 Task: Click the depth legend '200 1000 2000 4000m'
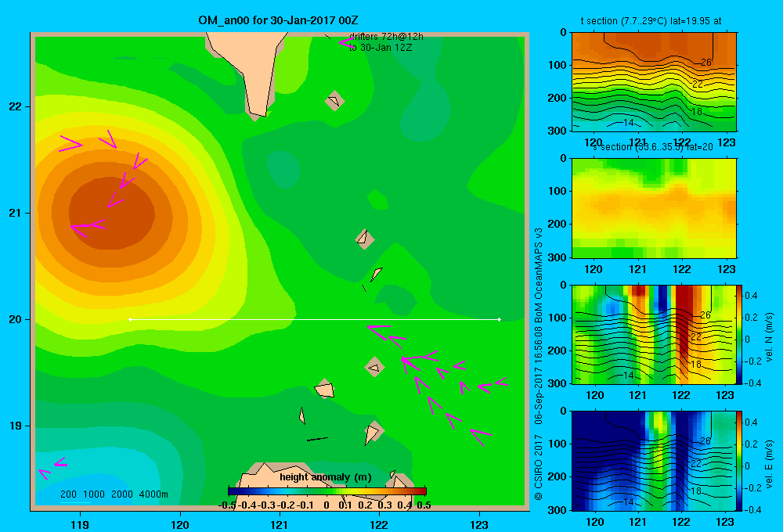pos(114,494)
